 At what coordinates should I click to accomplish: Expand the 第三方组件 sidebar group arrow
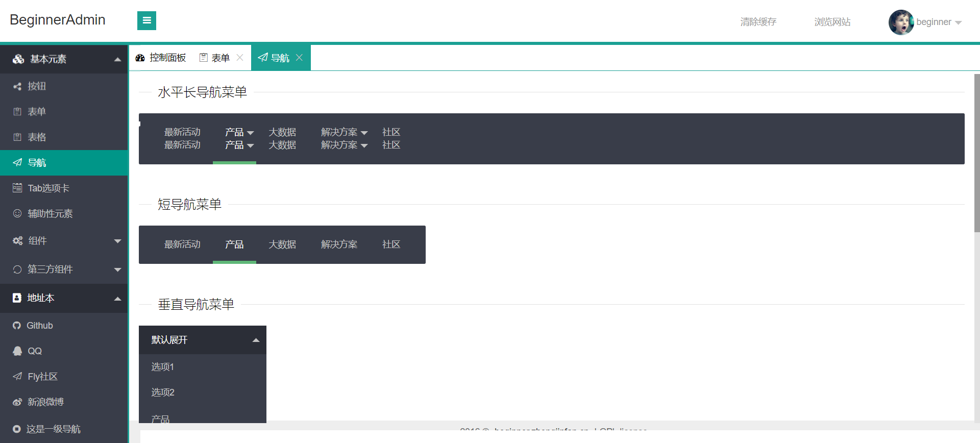tap(118, 269)
